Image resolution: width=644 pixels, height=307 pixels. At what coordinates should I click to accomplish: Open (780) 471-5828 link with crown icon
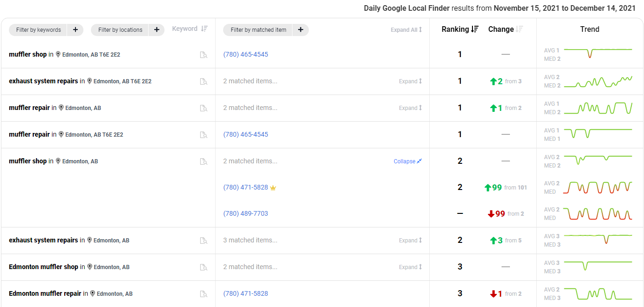tap(246, 188)
